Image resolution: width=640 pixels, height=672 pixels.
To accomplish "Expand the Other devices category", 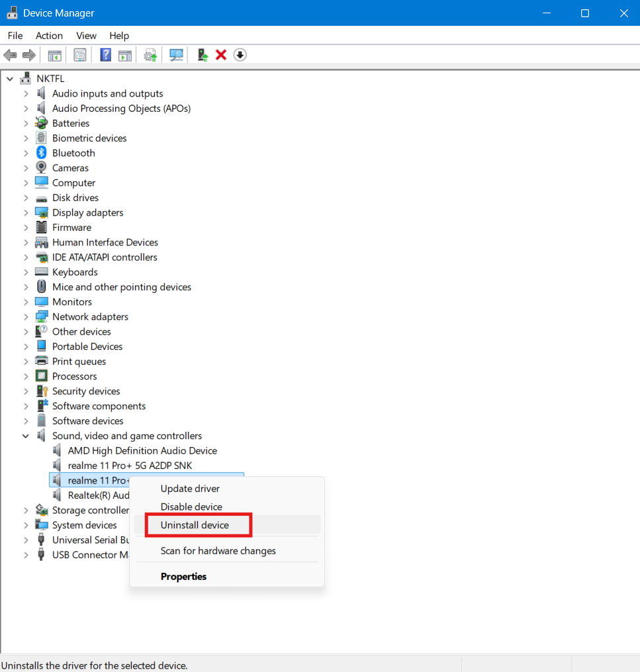I will (x=26, y=331).
